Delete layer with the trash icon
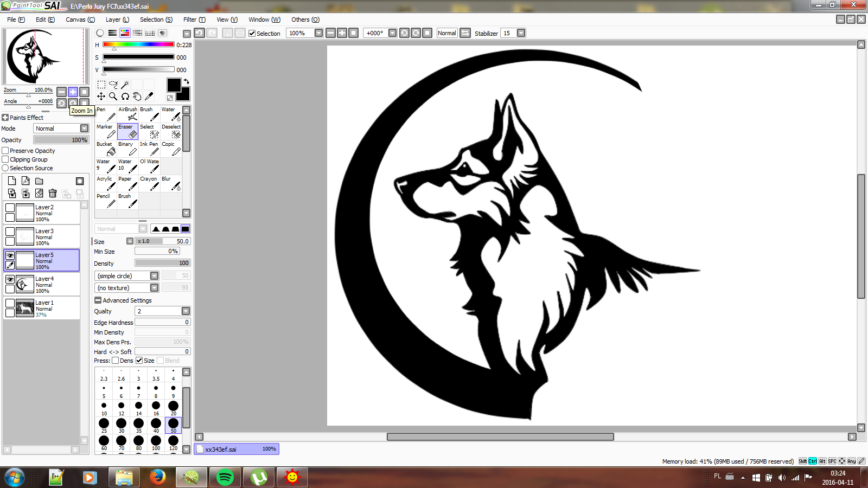Viewport: 868px width, 488px height. [x=53, y=193]
